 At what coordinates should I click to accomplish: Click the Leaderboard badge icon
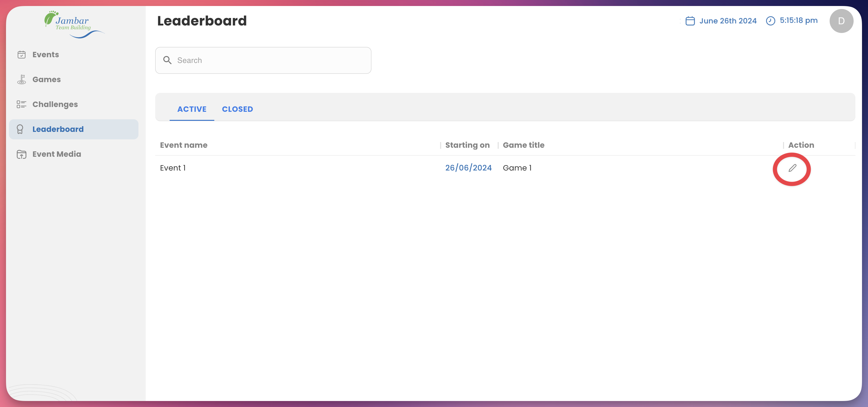[x=20, y=129]
